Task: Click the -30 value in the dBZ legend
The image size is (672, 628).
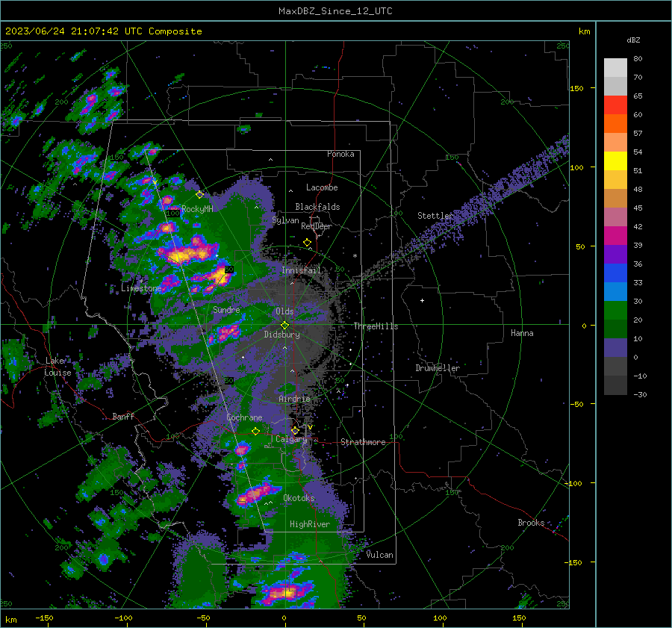Action: coord(640,394)
